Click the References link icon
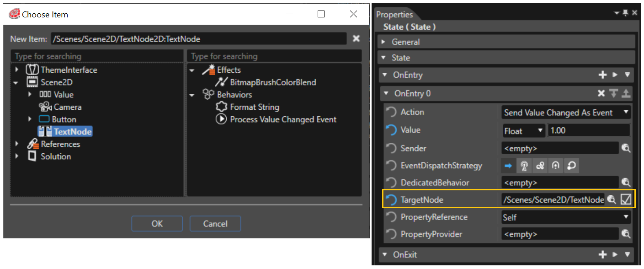This screenshot has width=644, height=269. coord(32,144)
